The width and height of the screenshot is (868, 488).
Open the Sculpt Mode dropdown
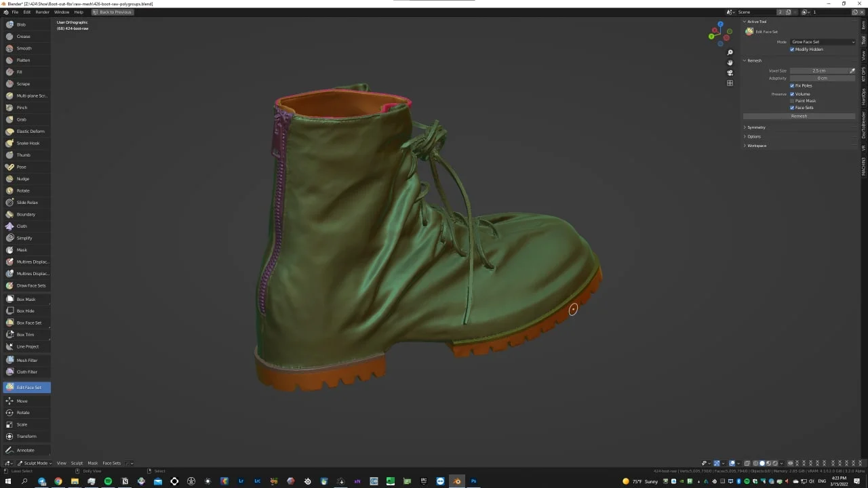tap(33, 464)
